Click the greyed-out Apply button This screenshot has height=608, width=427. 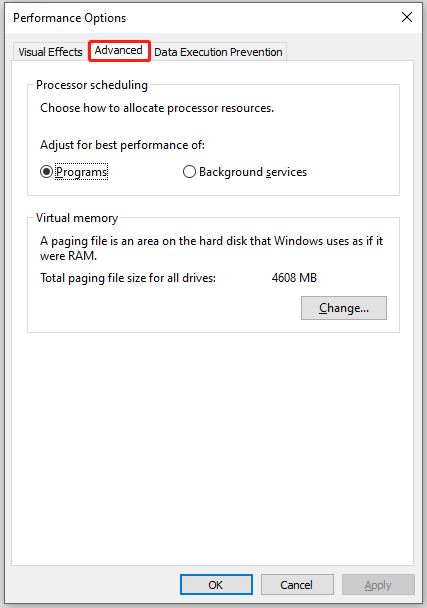[x=378, y=584]
